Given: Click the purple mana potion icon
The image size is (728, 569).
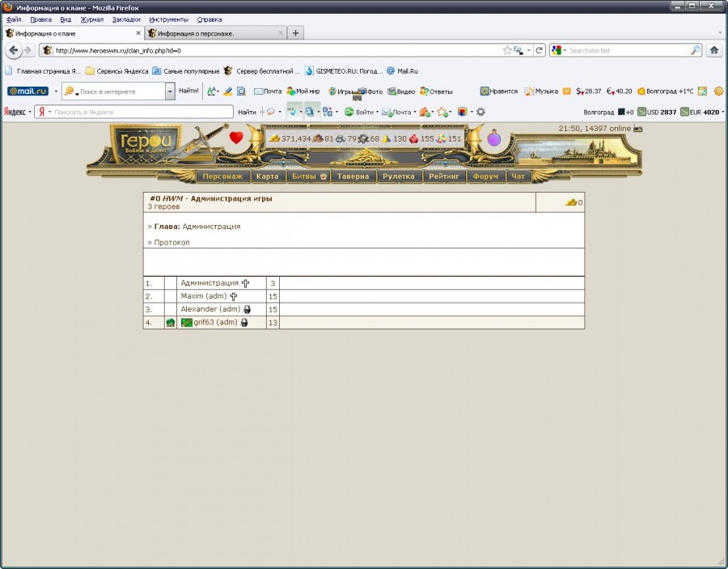Looking at the screenshot, I should coord(493,138).
